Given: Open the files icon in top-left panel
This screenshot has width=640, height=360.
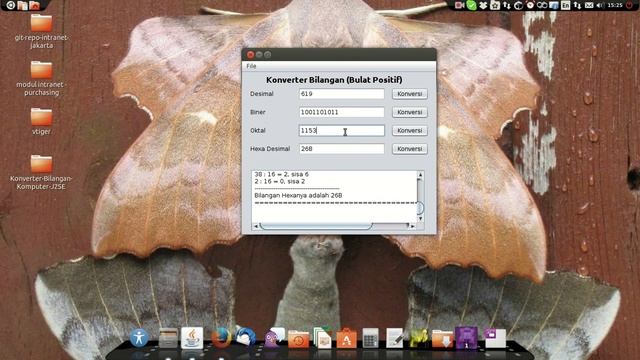Looking at the screenshot, I should (x=23, y=5).
